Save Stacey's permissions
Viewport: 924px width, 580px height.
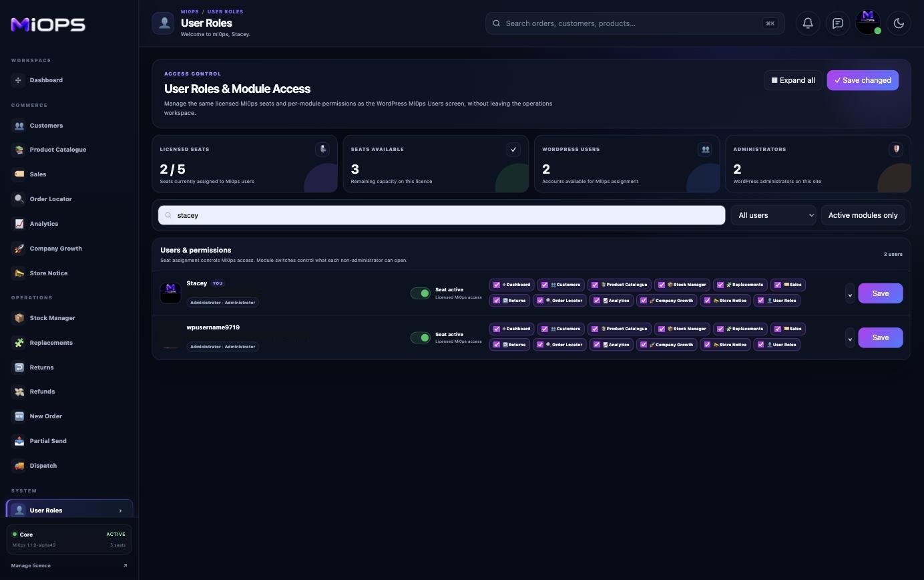[881, 293]
